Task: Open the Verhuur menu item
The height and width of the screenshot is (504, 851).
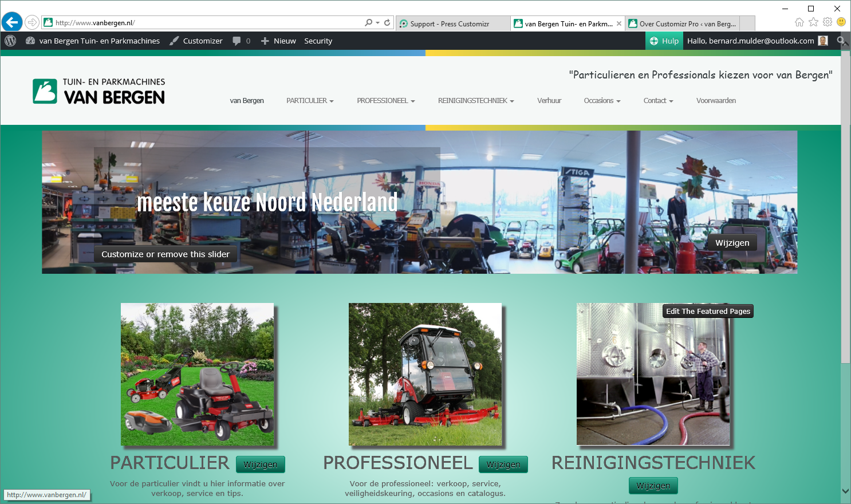Action: click(x=549, y=101)
